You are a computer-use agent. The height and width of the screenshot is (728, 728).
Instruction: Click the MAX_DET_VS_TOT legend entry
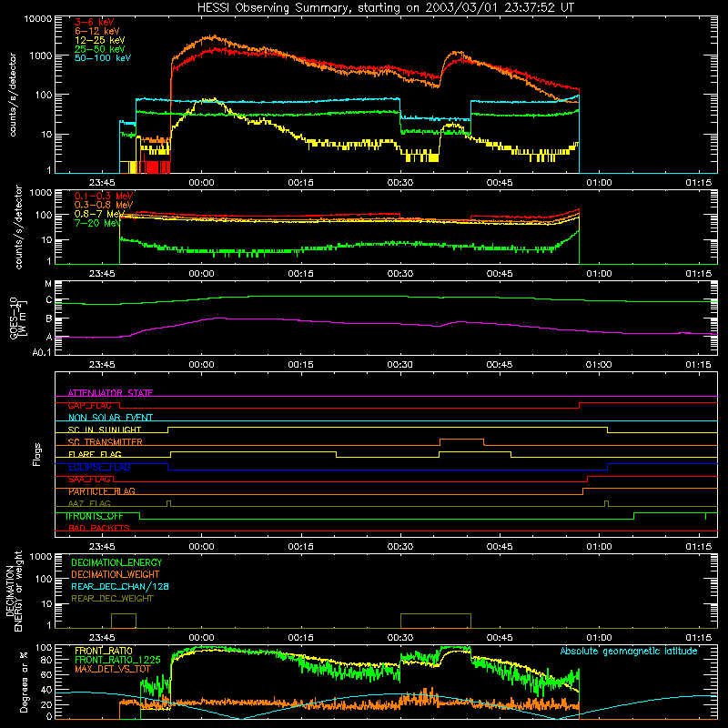112,669
